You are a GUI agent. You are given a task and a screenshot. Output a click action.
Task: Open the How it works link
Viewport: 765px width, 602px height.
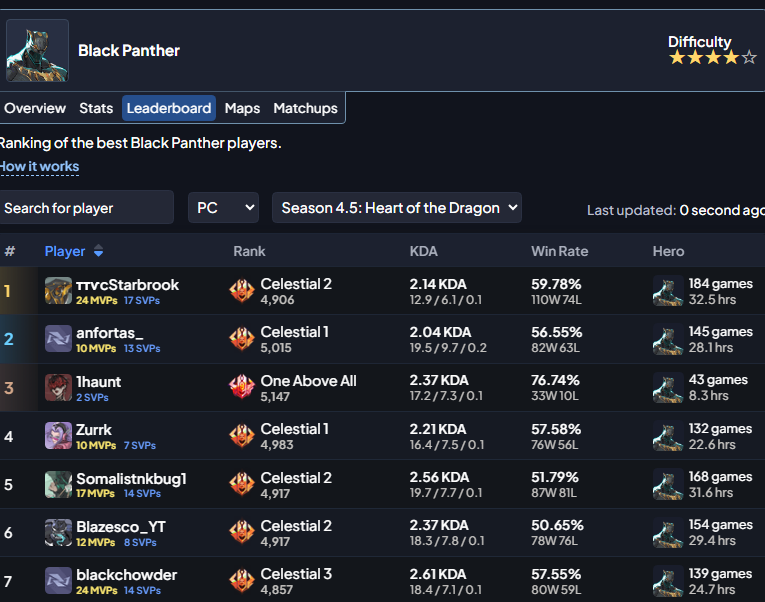pos(39,167)
